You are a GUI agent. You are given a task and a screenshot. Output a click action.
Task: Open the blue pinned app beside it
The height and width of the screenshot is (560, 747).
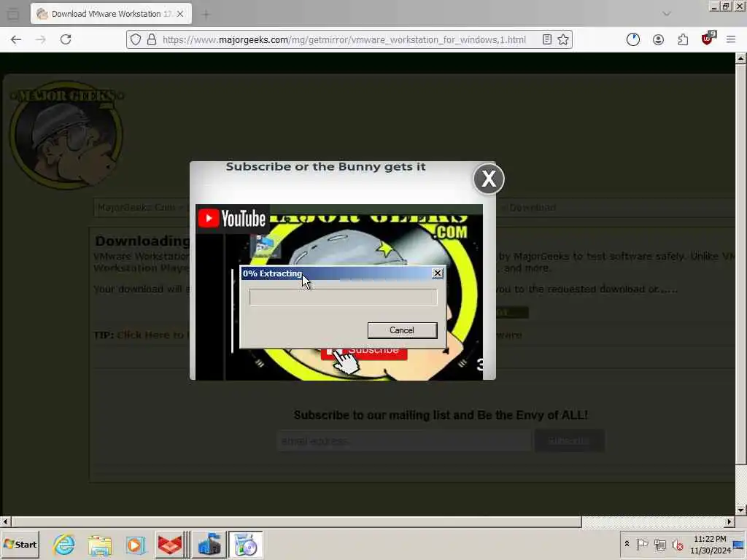(x=209, y=544)
